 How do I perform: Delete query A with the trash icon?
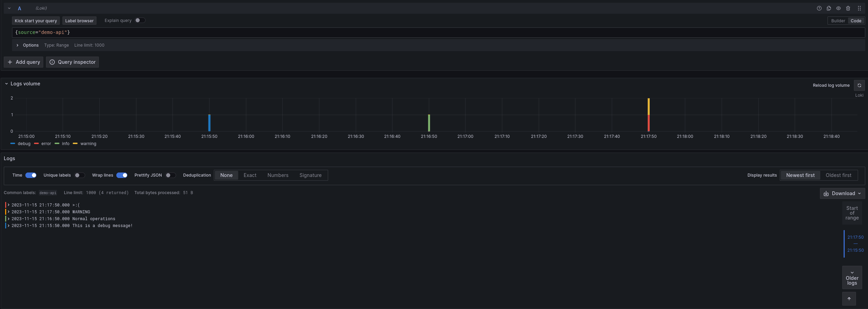(848, 8)
